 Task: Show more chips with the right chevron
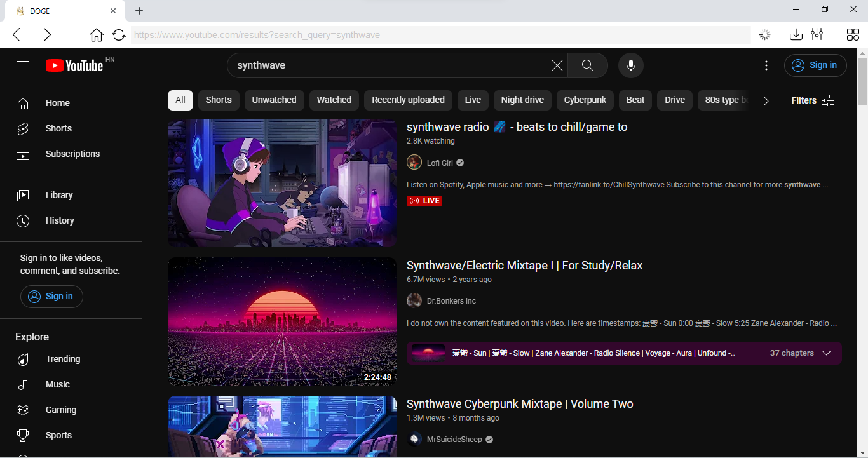(766, 100)
